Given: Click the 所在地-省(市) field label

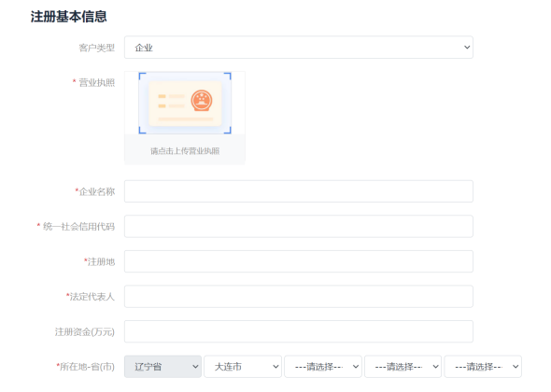Looking at the screenshot, I should [x=87, y=367].
